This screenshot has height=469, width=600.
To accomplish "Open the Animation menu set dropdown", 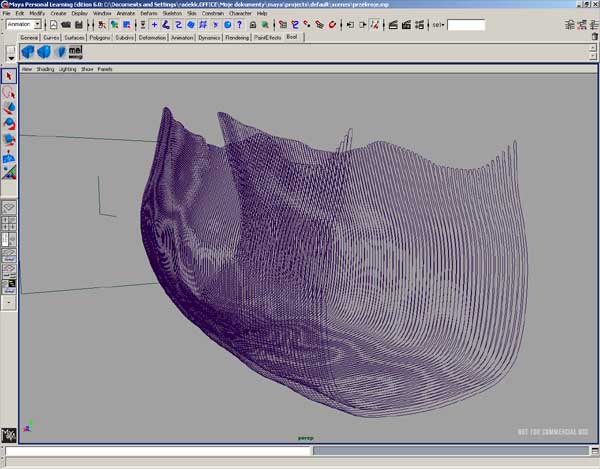I will (38, 24).
